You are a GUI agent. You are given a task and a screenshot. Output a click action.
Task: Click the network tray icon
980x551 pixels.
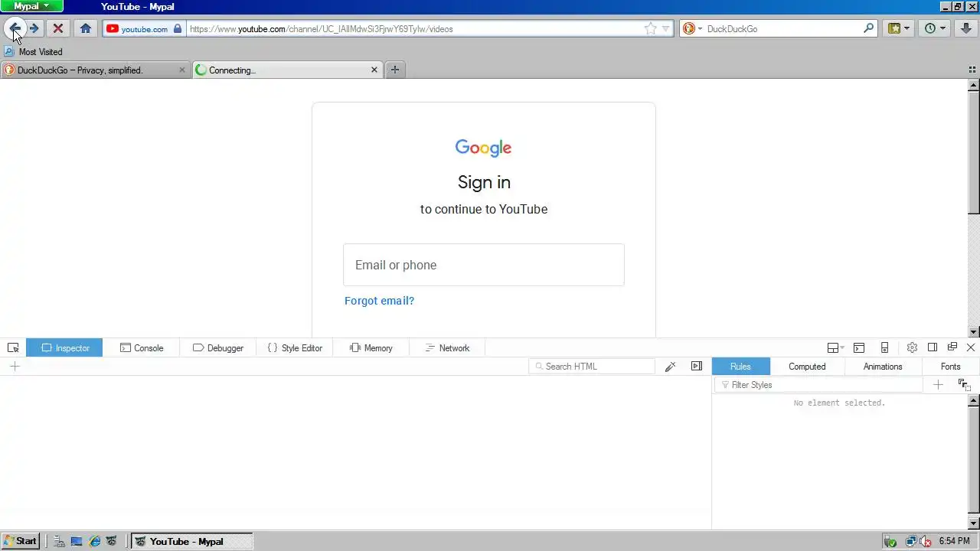(911, 541)
